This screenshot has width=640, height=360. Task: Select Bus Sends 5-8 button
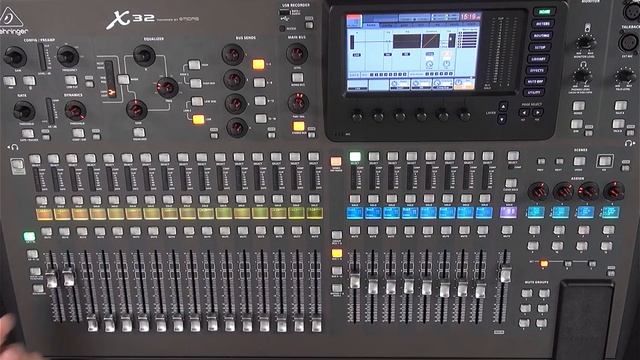click(260, 82)
